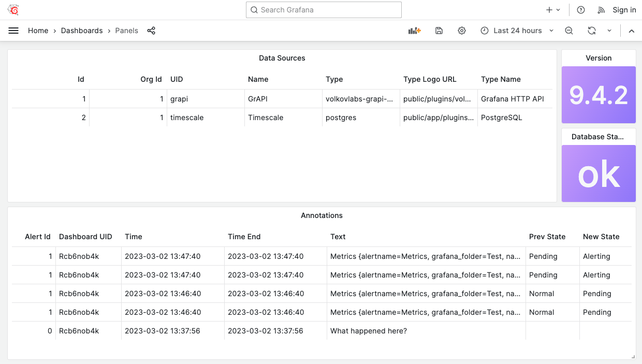This screenshot has height=364, width=642.
Task: Collapse the top search bar with the chevron
Action: pos(632,31)
